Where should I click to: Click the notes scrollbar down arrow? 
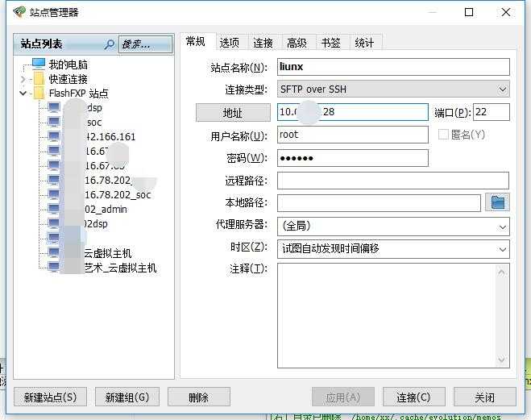(x=501, y=359)
